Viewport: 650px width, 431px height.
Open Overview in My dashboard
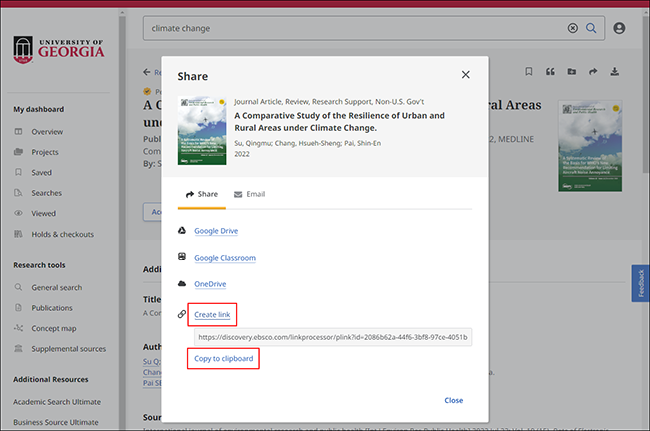(47, 132)
